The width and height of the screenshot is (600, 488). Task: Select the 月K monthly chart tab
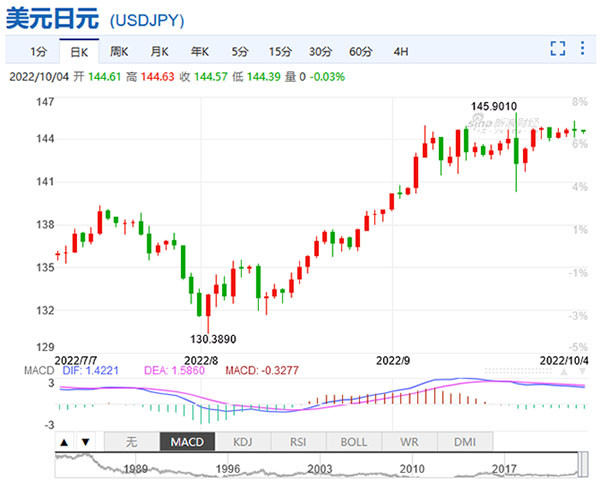(x=159, y=51)
